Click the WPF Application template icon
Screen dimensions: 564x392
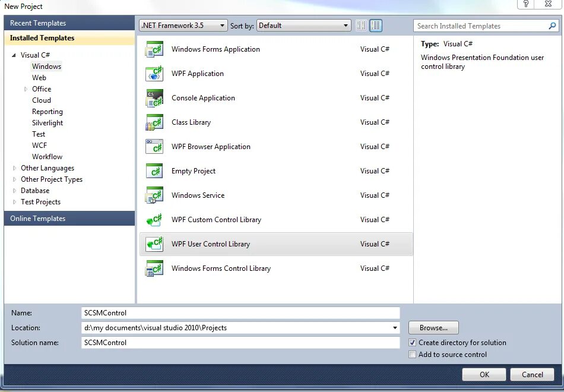click(x=154, y=74)
